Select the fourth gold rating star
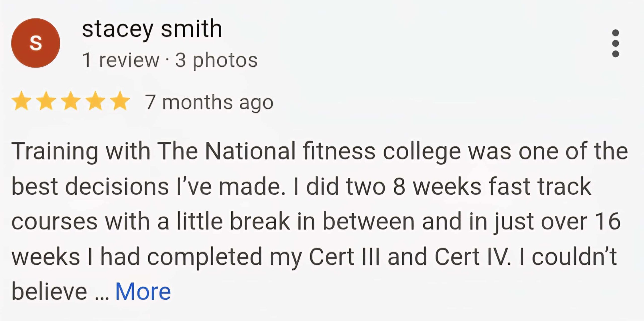644x321 pixels. (x=96, y=101)
